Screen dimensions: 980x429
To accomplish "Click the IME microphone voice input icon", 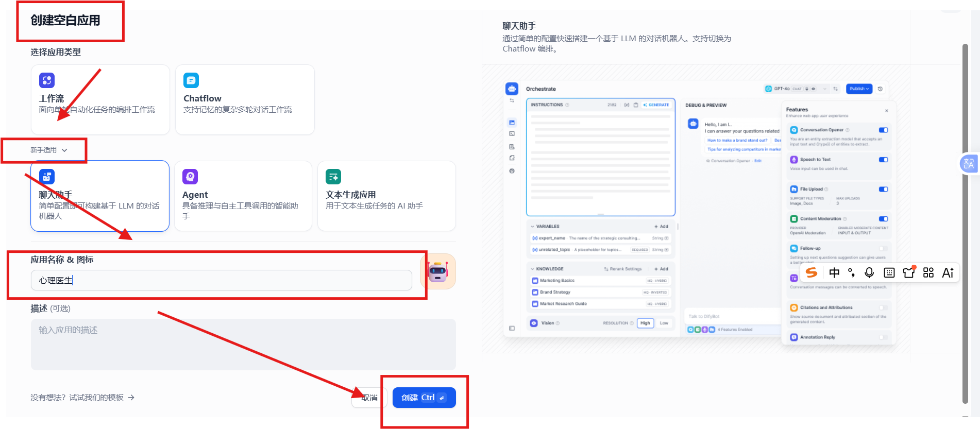I will [869, 272].
